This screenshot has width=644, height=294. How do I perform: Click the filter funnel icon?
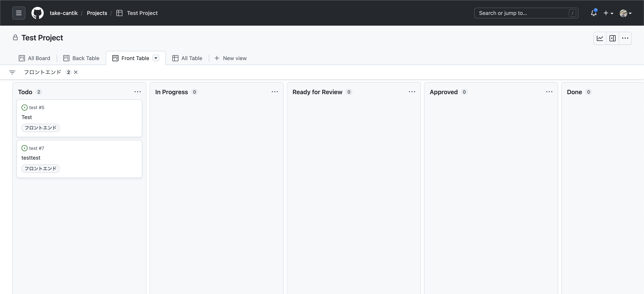(x=12, y=72)
